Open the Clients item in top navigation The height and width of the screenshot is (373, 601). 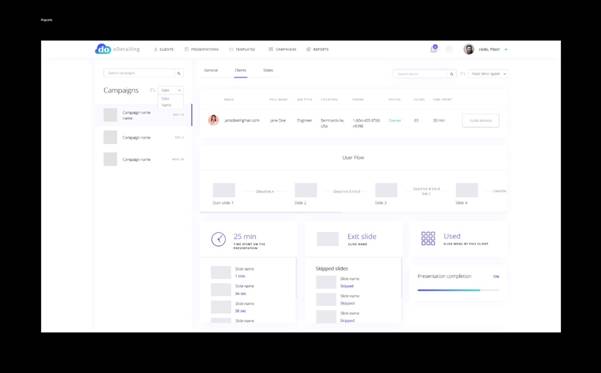pos(164,49)
